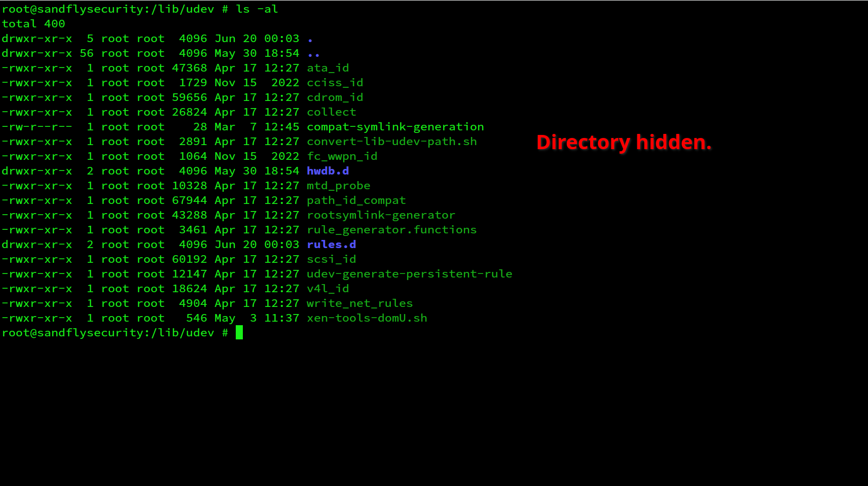The image size is (868, 486).
Task: Click the time 12:45 on compat-symlink row
Action: point(281,127)
